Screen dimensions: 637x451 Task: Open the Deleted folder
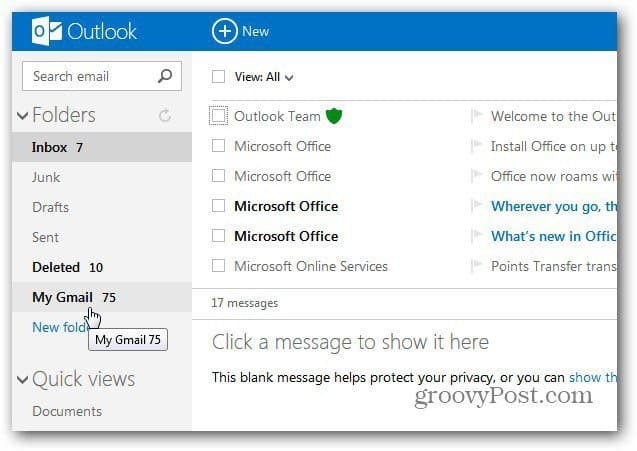click(102, 267)
